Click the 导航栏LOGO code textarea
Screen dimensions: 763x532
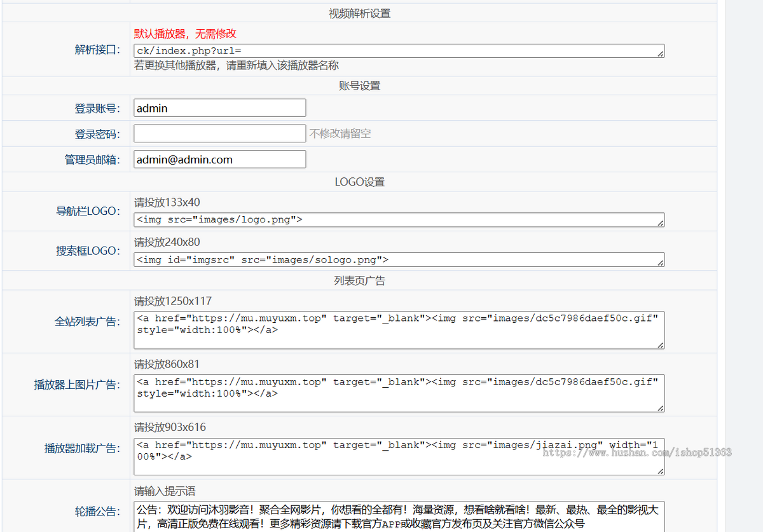pyautogui.click(x=399, y=220)
